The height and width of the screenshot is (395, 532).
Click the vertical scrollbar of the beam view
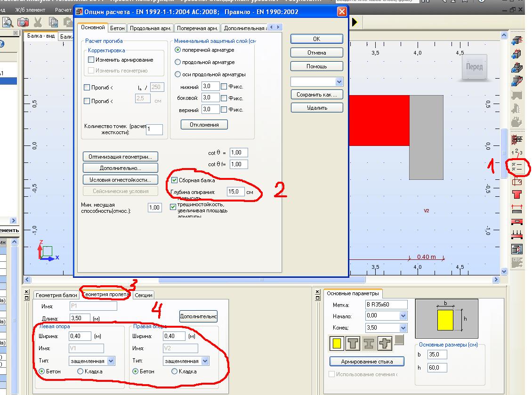click(504, 153)
